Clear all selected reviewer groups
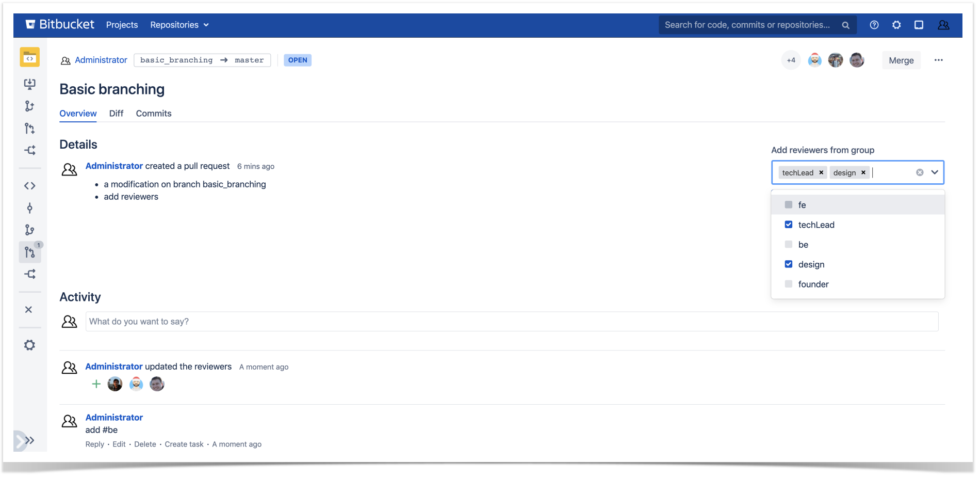 click(920, 172)
